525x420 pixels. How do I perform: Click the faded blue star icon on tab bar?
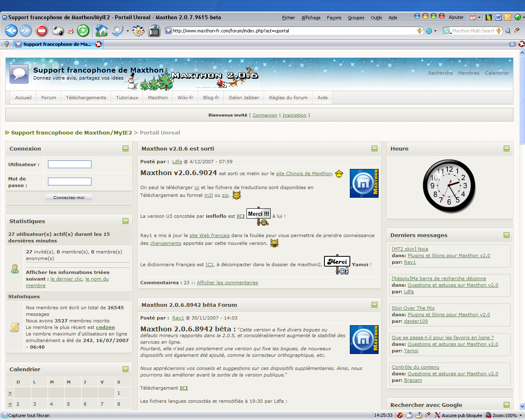[x=513, y=44]
